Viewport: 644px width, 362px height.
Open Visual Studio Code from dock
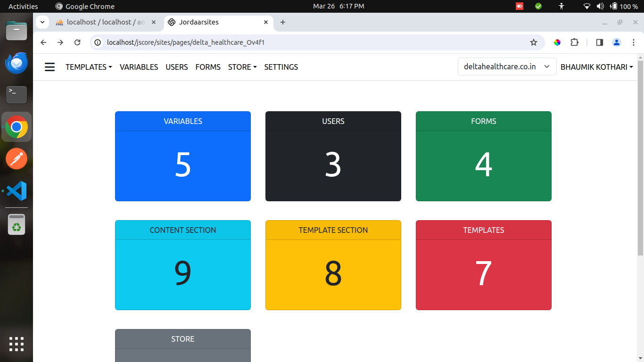(x=17, y=191)
